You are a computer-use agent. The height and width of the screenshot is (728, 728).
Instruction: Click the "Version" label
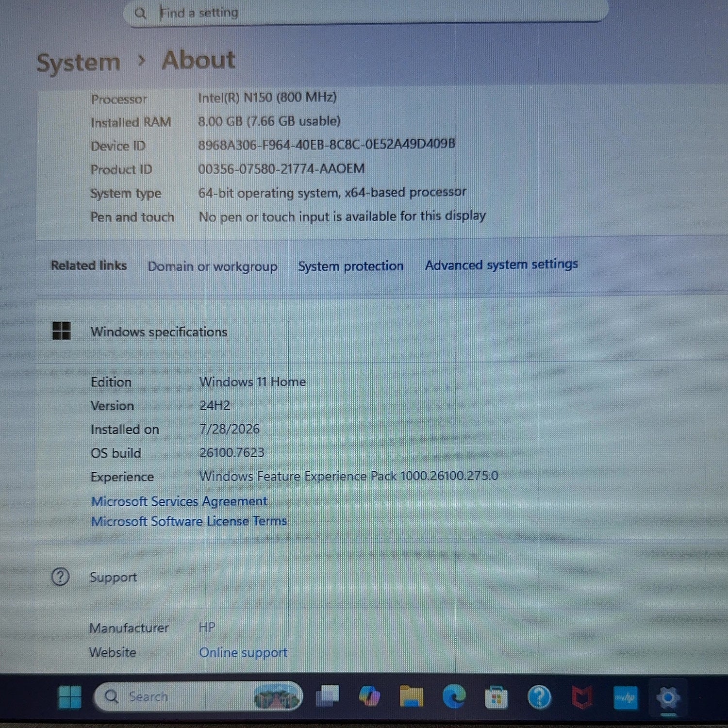tap(112, 406)
